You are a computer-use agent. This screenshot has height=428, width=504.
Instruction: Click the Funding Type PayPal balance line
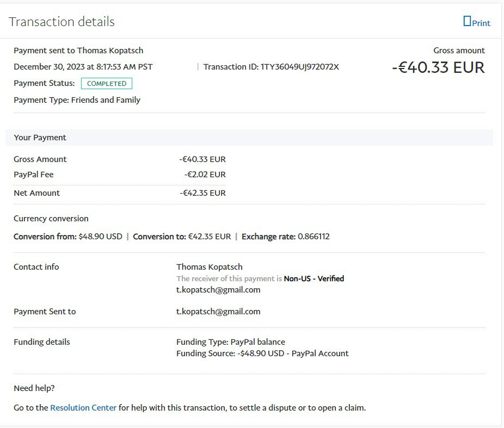pyautogui.click(x=231, y=342)
